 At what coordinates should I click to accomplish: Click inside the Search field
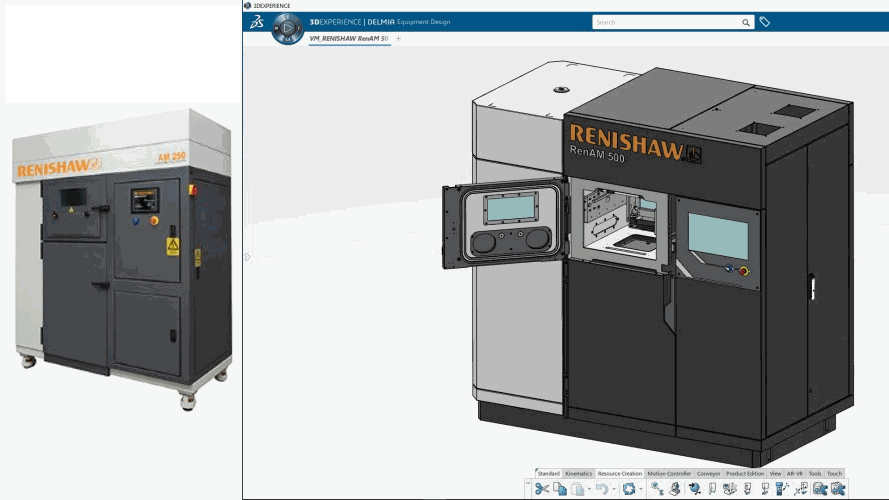665,22
